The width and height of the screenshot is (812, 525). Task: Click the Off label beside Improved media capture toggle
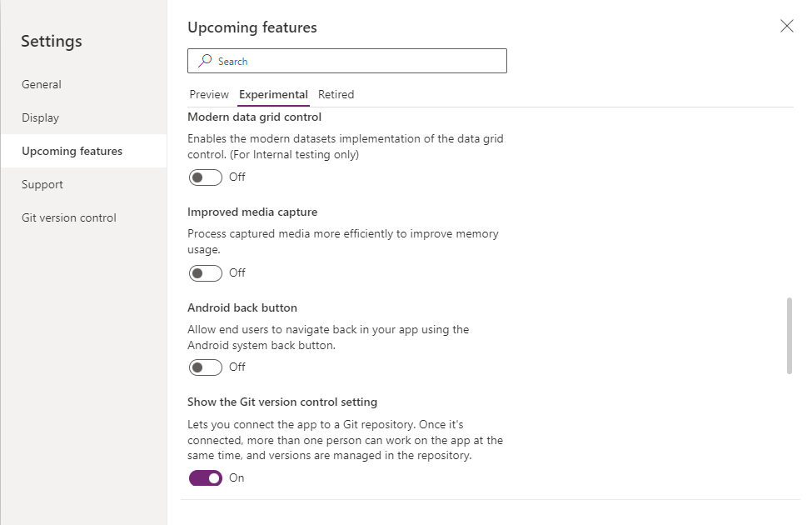coord(237,272)
